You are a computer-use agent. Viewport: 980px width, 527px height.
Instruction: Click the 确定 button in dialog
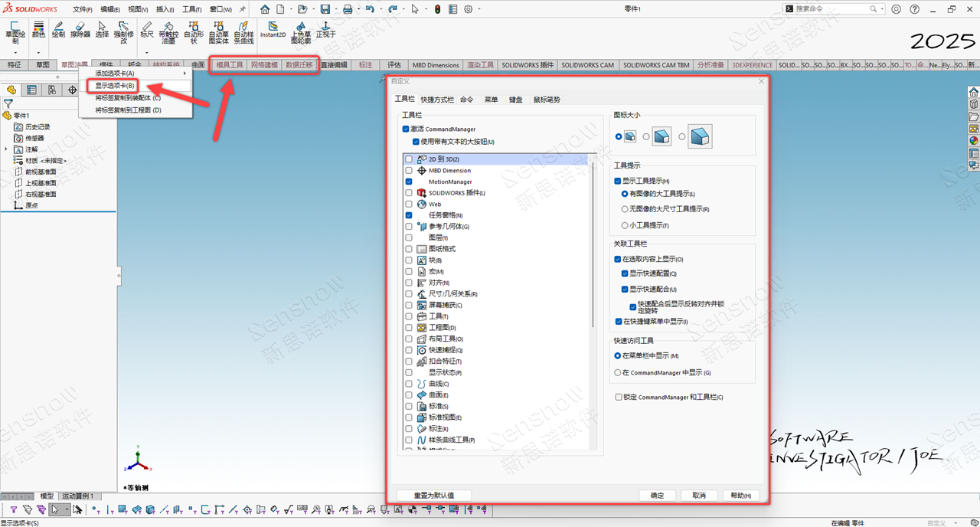(x=657, y=496)
